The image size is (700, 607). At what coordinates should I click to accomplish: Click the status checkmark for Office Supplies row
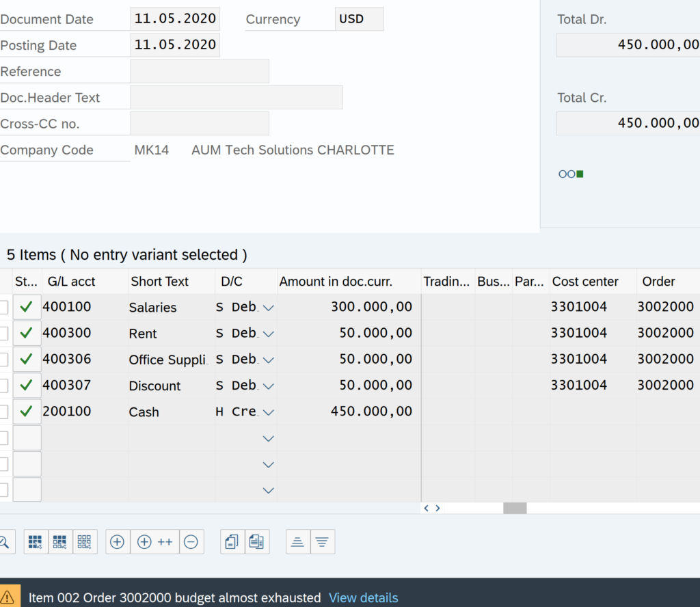27,359
